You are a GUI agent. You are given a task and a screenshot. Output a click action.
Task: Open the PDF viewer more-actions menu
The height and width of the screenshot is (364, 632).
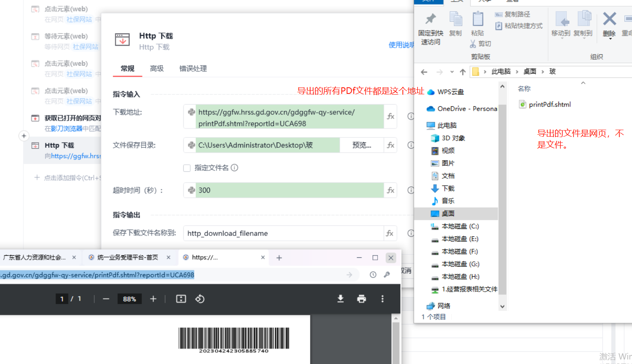382,299
